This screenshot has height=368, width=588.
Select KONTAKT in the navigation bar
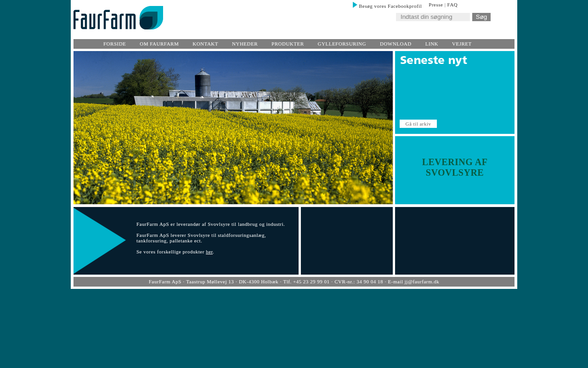tap(205, 44)
